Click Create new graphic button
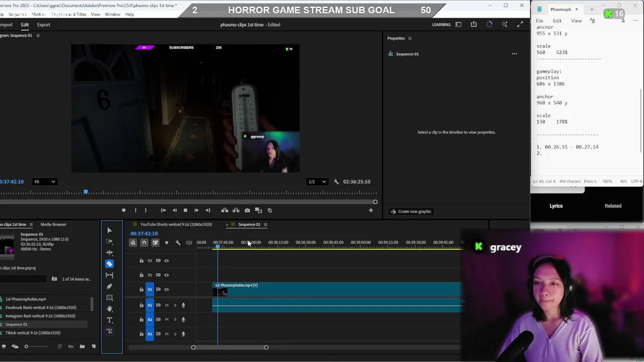 (x=411, y=212)
